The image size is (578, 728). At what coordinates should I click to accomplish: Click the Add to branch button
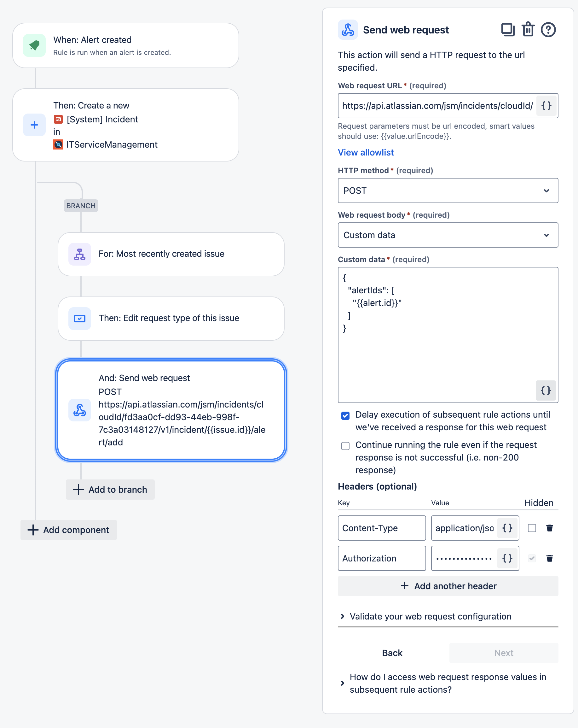(110, 490)
